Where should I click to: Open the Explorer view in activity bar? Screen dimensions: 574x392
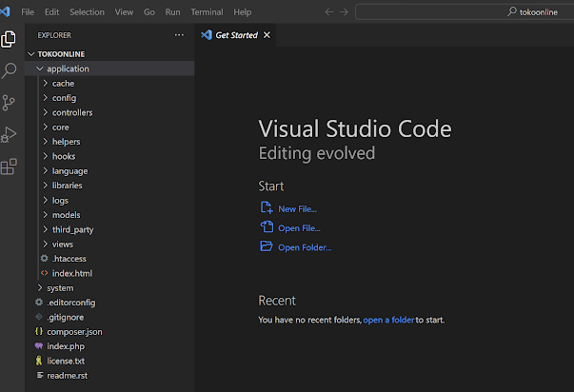(x=9, y=39)
